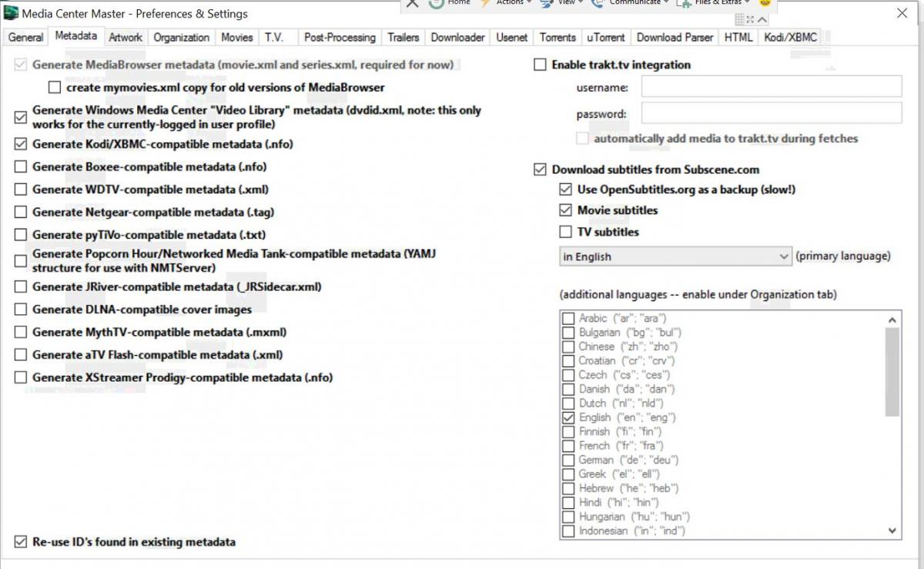Image resolution: width=924 pixels, height=569 pixels.
Task: Click the grid icon in the floating toolbar
Action: pyautogui.click(x=740, y=19)
